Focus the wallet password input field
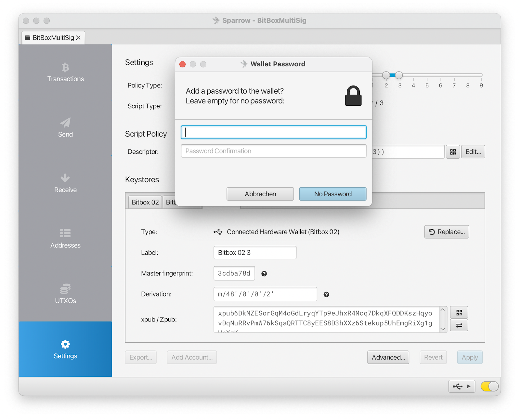Screen dimensions: 520x420 pyautogui.click(x=274, y=132)
